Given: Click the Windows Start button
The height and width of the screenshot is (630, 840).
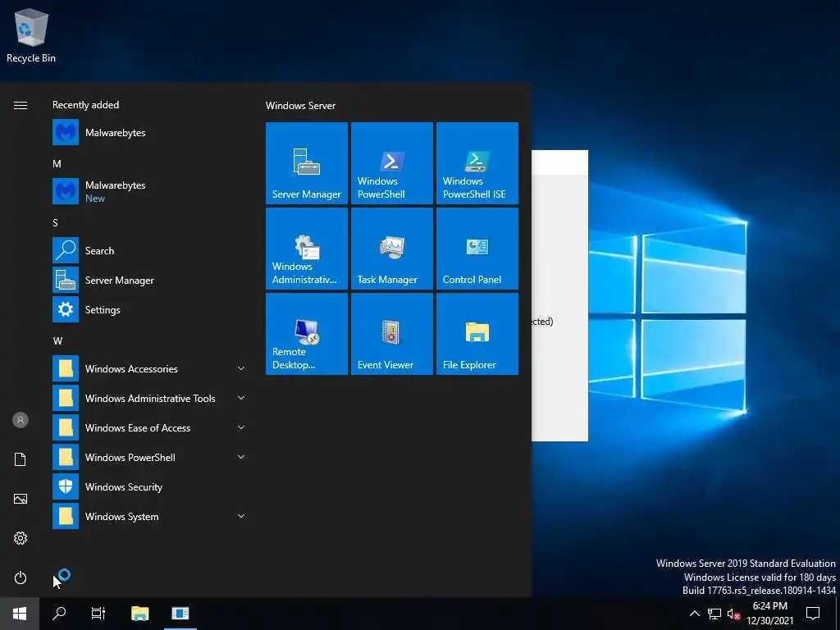Looking at the screenshot, I should click(x=20, y=613).
